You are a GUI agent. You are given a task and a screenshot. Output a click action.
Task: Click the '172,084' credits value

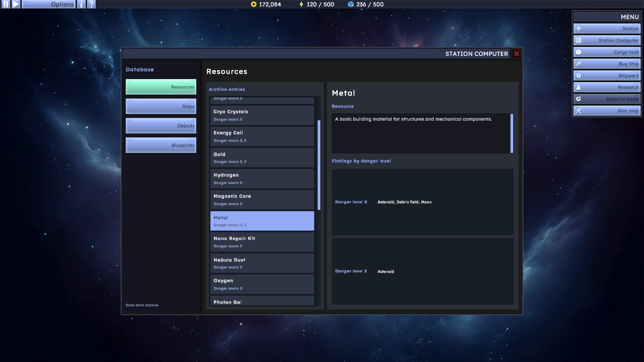[270, 4]
